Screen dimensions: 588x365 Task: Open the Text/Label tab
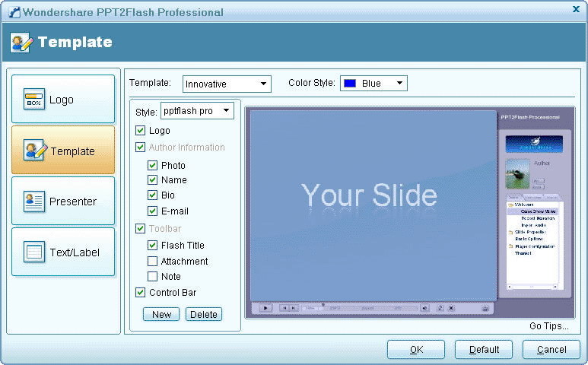click(63, 252)
